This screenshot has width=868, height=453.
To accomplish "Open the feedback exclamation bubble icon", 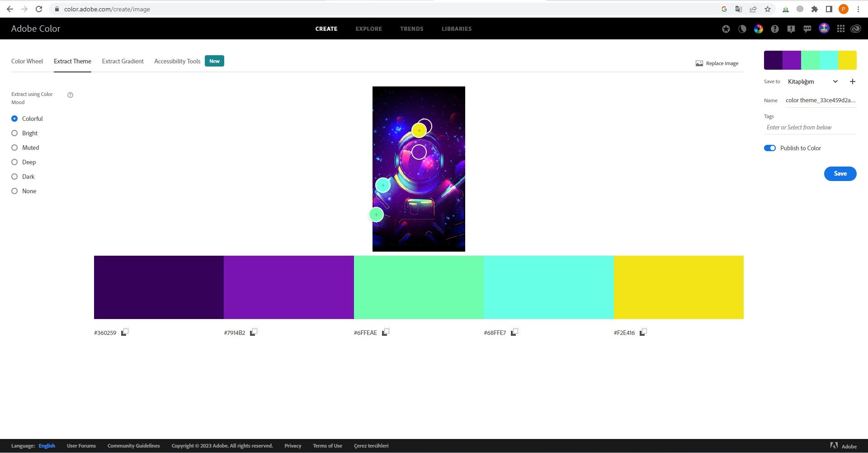I will tap(791, 29).
